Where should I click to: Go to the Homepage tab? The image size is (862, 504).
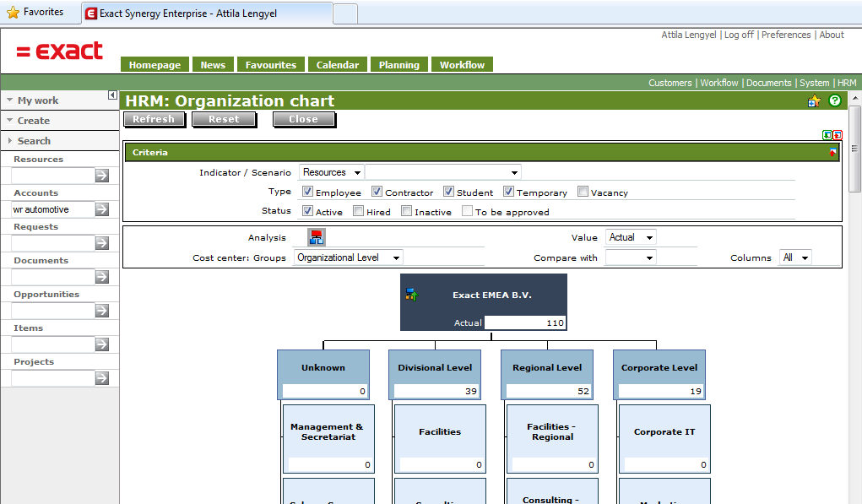(155, 65)
